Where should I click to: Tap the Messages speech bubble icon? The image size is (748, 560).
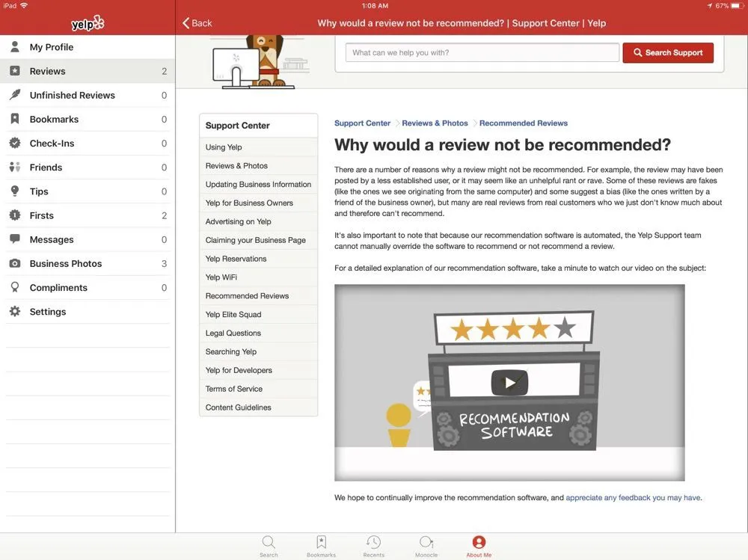click(x=15, y=239)
